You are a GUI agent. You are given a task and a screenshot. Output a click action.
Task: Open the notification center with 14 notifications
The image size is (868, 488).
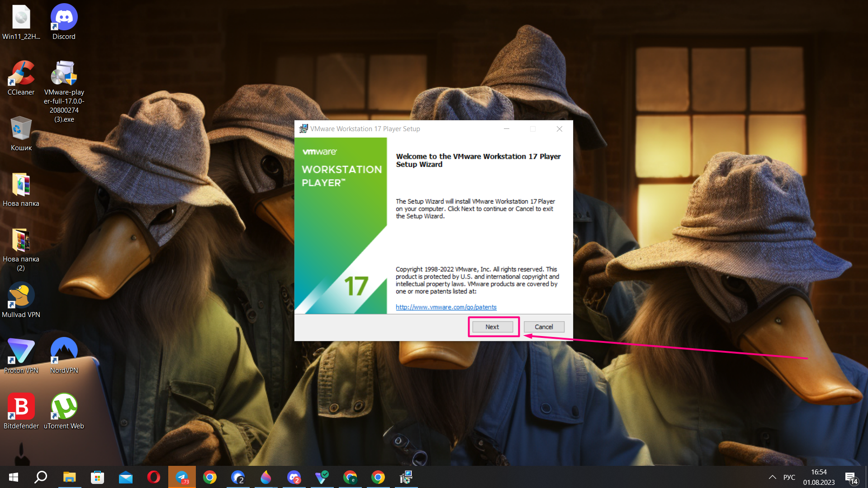[x=851, y=478]
